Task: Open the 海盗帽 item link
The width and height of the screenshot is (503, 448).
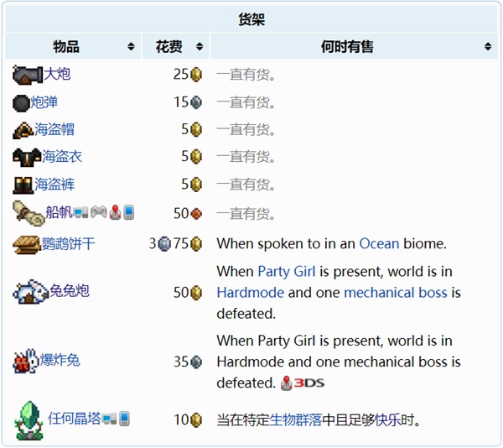Action: click(x=54, y=130)
